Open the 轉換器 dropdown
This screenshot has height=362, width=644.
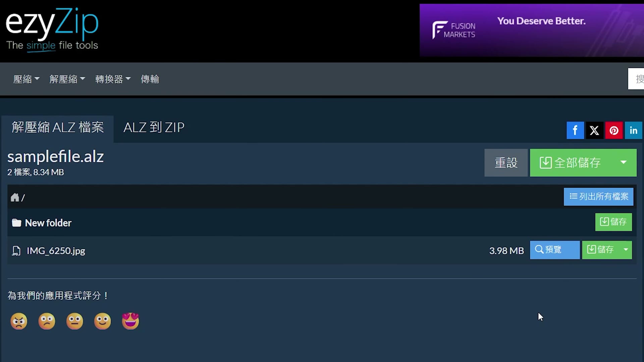point(113,79)
